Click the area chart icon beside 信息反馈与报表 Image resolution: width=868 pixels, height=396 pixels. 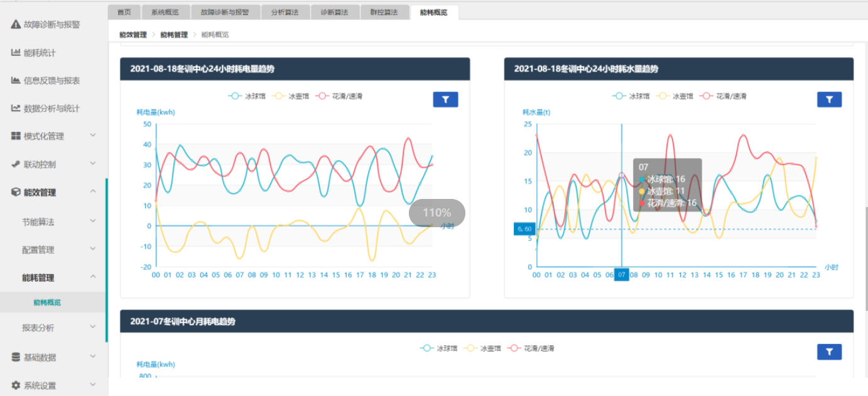16,80
